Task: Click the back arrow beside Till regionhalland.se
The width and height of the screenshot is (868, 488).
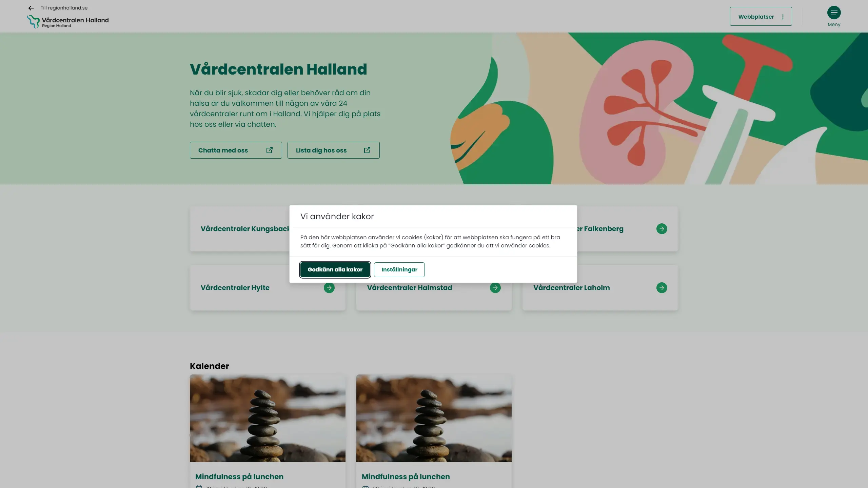Action: [31, 8]
